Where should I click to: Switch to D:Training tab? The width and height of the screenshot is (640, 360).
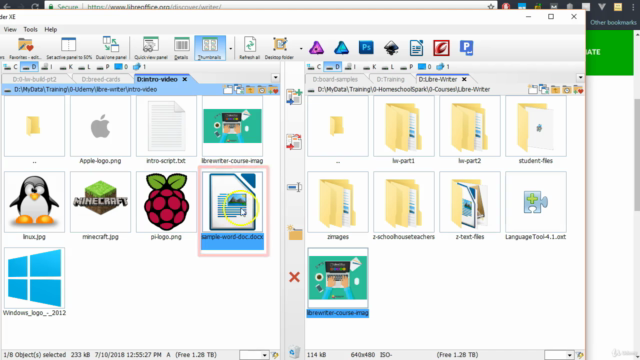click(x=390, y=79)
